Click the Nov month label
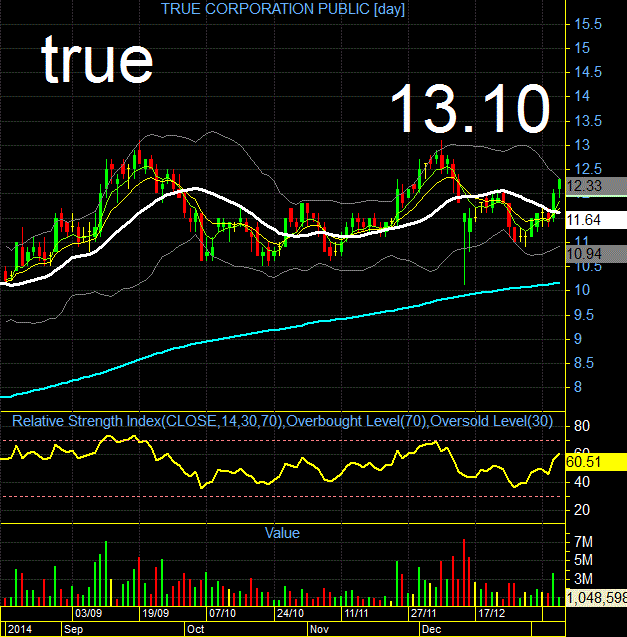This screenshot has width=627, height=637. click(x=319, y=629)
